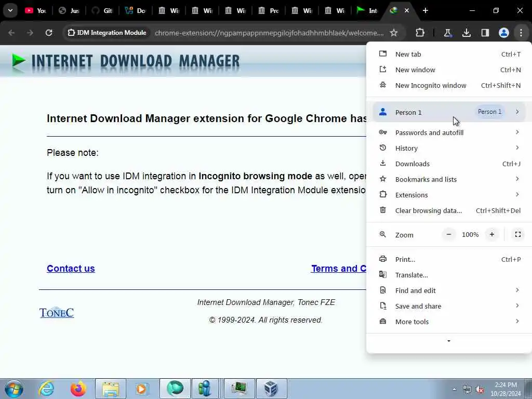The height and width of the screenshot is (399, 532).
Task: Toggle fullscreen mode from Zoom row
Action: click(x=518, y=234)
